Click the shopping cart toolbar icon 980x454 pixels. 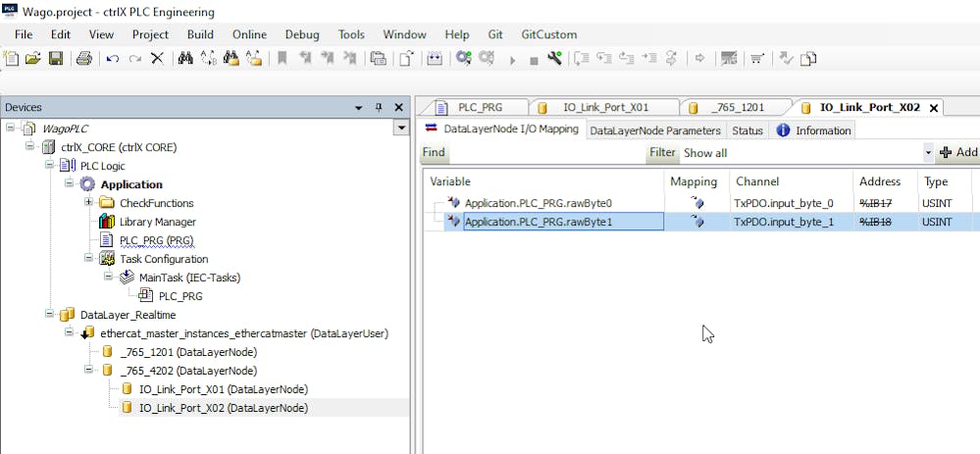point(757,59)
